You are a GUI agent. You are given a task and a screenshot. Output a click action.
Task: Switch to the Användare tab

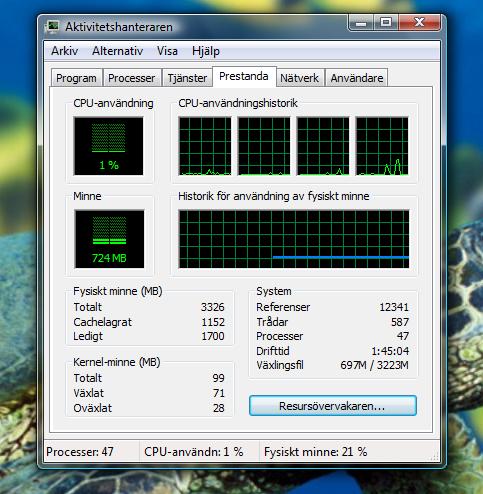[357, 78]
